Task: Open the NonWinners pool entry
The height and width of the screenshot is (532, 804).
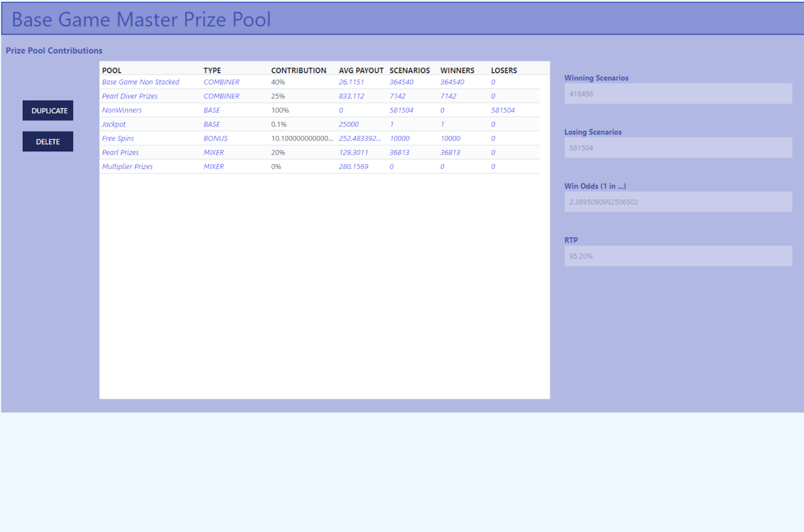Action: click(x=122, y=110)
